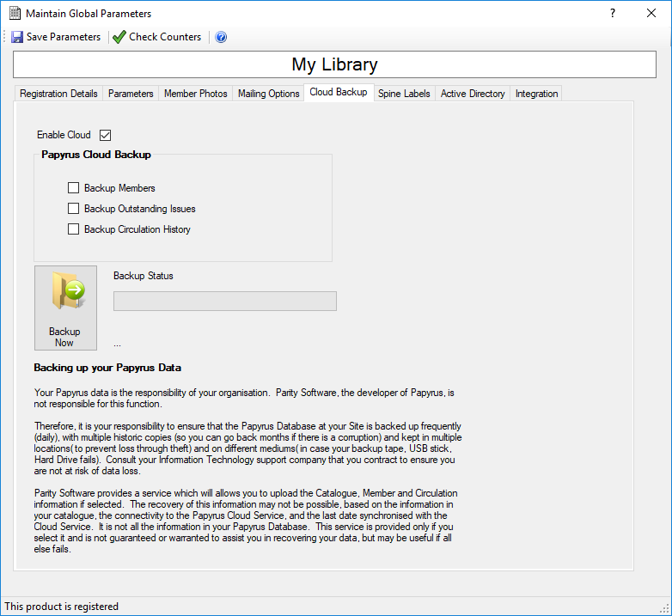Click the 'This product is registered' status text
This screenshot has height=616, width=672.
62,607
